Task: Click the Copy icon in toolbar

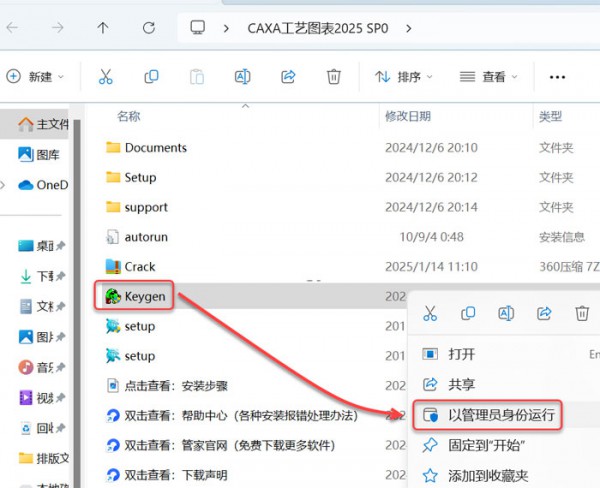Action: coord(151,77)
